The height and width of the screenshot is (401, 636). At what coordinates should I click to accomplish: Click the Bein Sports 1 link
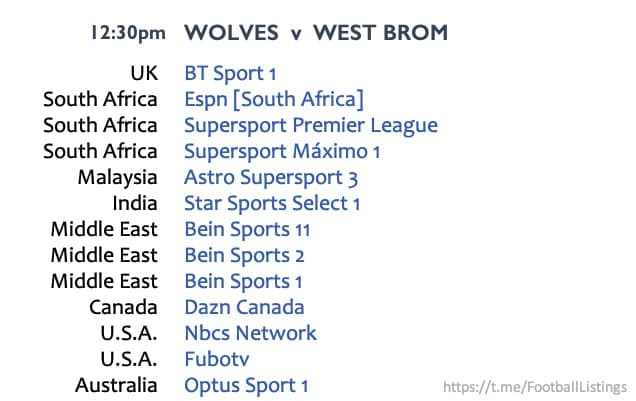(243, 282)
